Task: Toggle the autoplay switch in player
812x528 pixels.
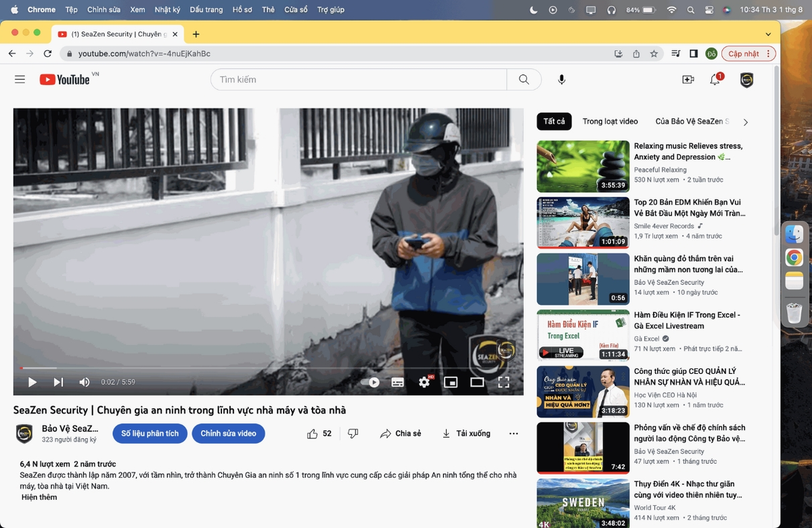Action: (x=370, y=382)
